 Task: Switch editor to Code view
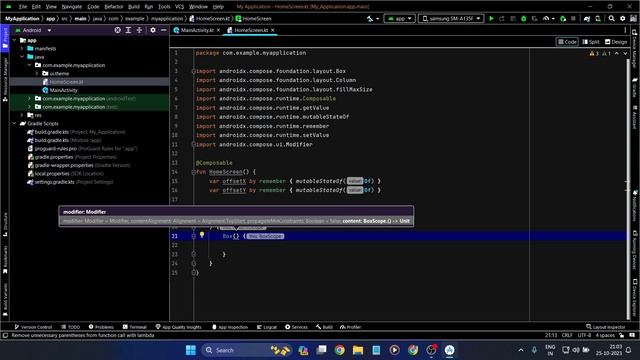(x=567, y=42)
